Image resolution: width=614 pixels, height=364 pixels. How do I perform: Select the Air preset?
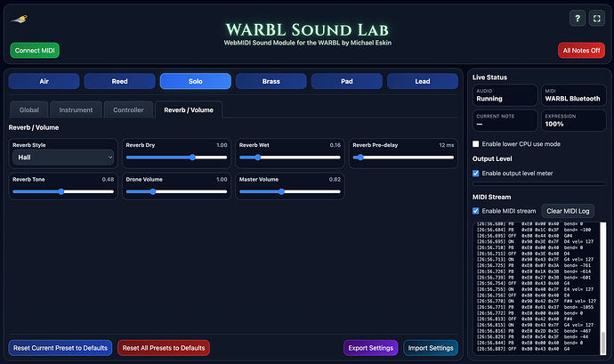(x=44, y=81)
